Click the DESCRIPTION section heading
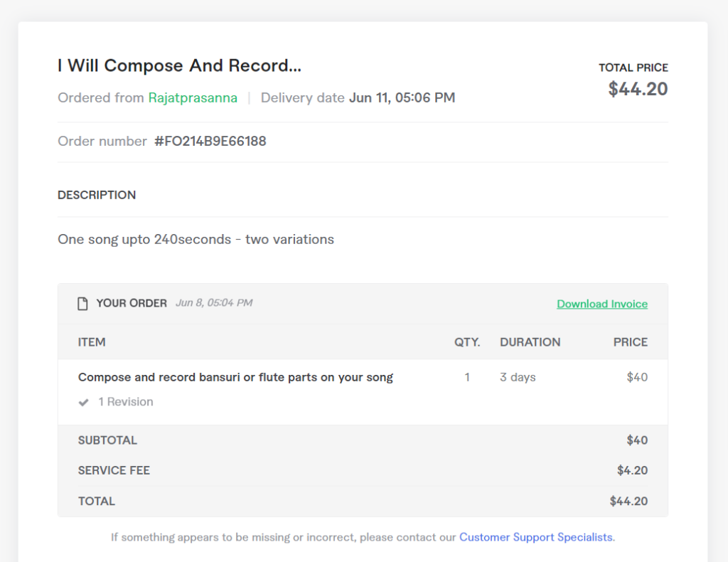Screen dimensions: 728x562 point(97,195)
